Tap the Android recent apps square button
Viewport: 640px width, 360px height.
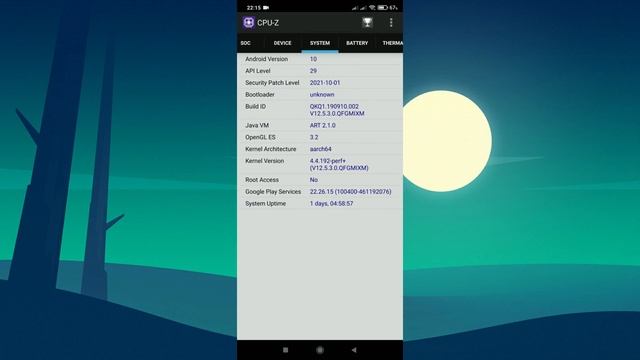coord(286,350)
